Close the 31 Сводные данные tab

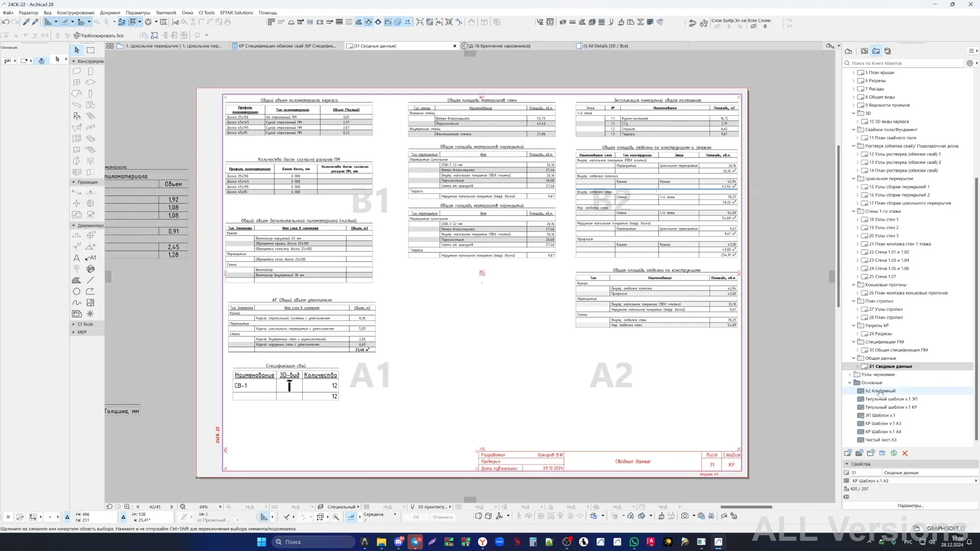455,46
